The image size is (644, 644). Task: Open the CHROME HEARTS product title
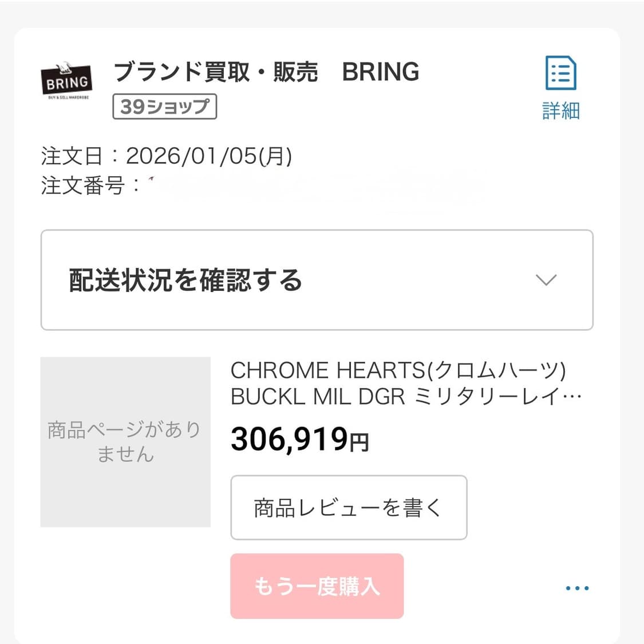click(x=398, y=370)
